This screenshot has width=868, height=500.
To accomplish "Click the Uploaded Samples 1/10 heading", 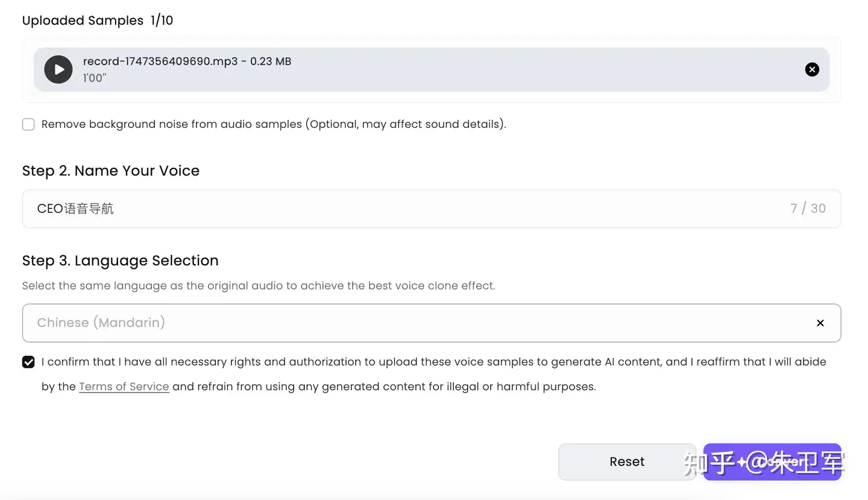I will [x=98, y=21].
